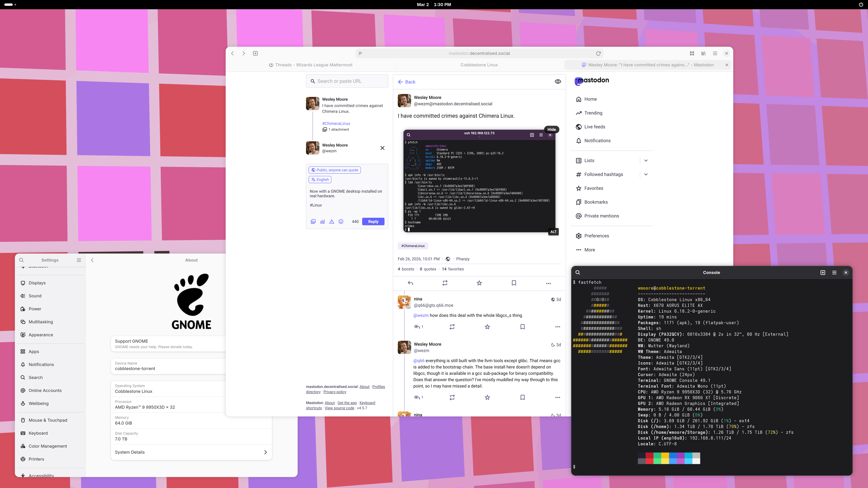Attach media to the reply
The height and width of the screenshot is (488, 868).
(313, 222)
